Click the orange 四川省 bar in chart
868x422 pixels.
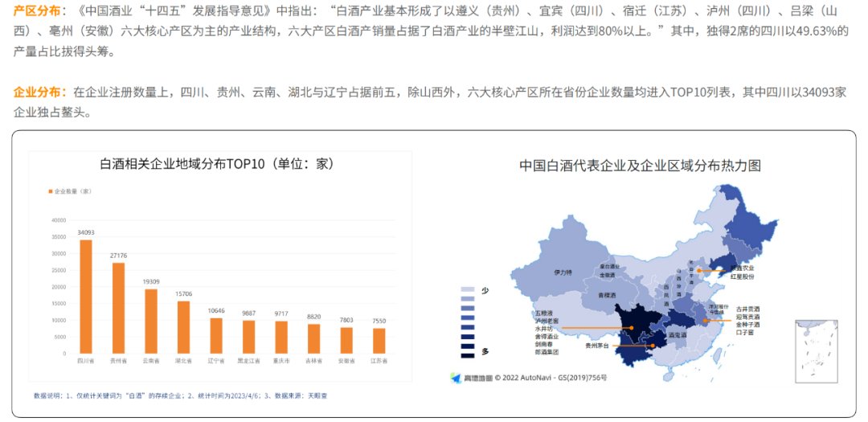click(85, 296)
